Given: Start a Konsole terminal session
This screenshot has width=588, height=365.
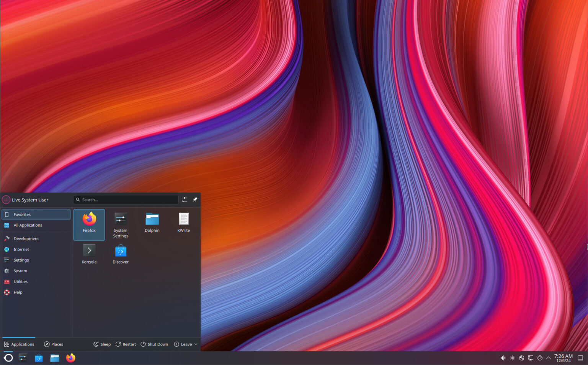Looking at the screenshot, I should tap(89, 254).
